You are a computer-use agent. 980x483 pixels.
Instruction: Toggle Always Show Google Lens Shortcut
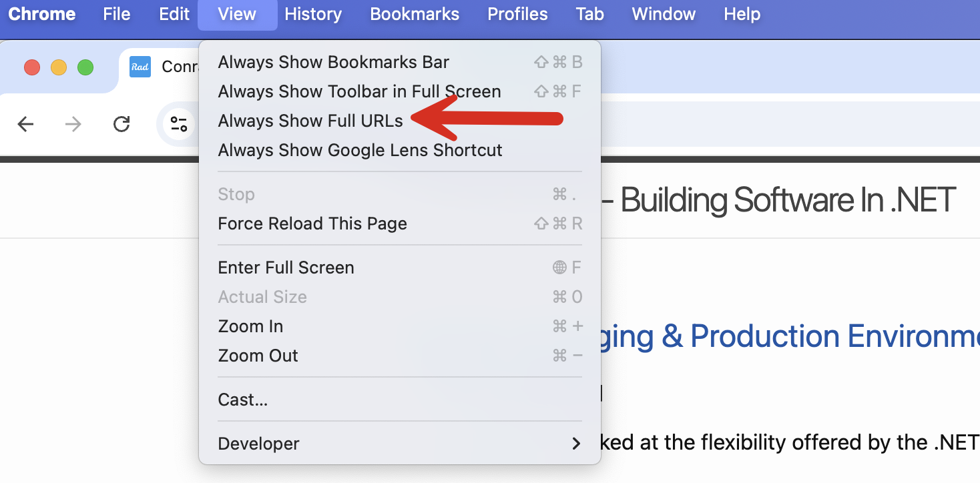click(x=360, y=150)
